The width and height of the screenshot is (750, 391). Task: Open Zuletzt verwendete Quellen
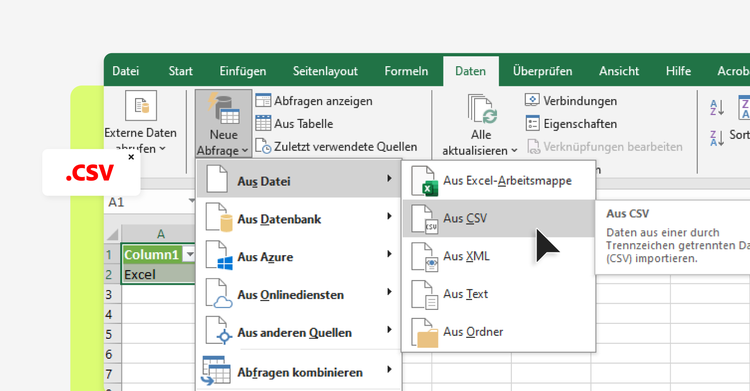(336, 146)
